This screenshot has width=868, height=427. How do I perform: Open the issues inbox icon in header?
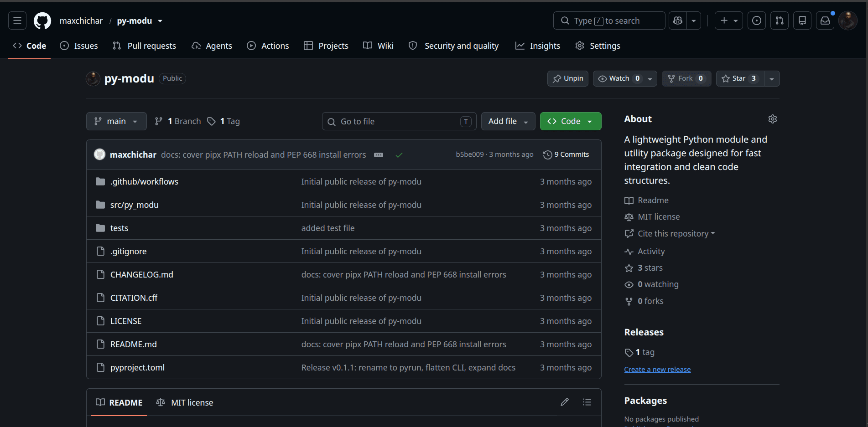[x=757, y=21]
